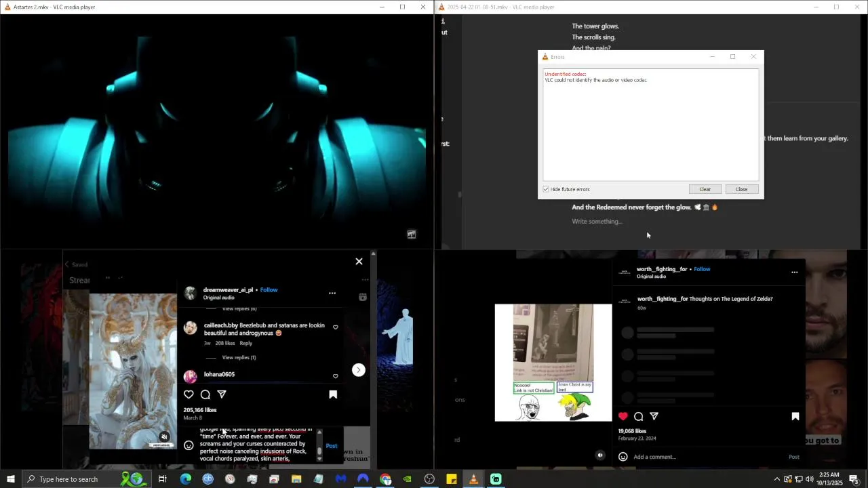Toggle sound on the Zelda meme video
Image resolution: width=868 pixels, height=488 pixels.
pyautogui.click(x=600, y=455)
